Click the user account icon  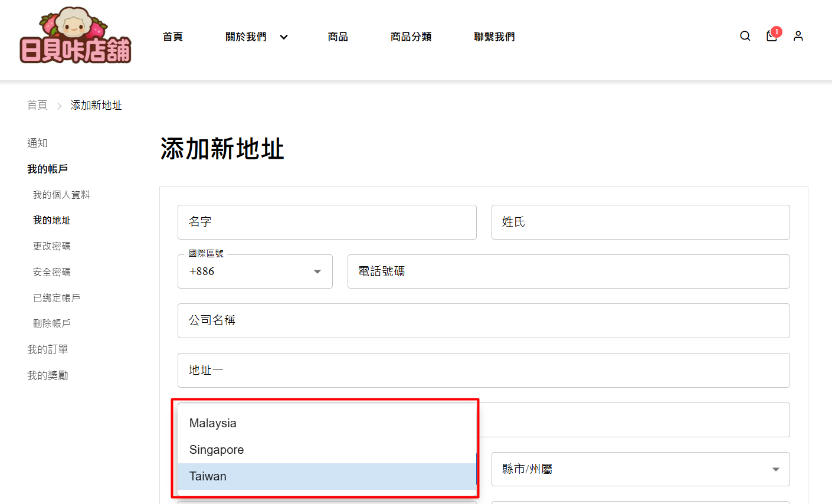(798, 36)
